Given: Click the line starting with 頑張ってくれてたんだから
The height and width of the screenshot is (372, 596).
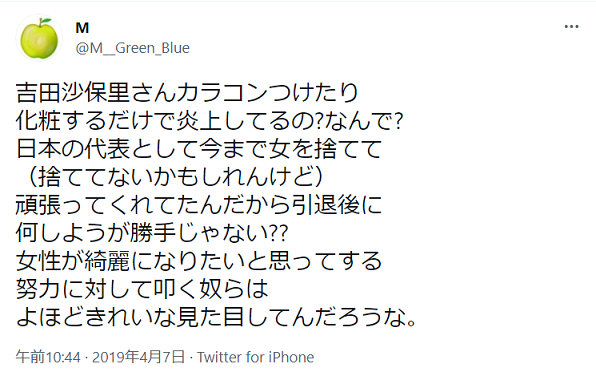Looking at the screenshot, I should (x=199, y=205).
